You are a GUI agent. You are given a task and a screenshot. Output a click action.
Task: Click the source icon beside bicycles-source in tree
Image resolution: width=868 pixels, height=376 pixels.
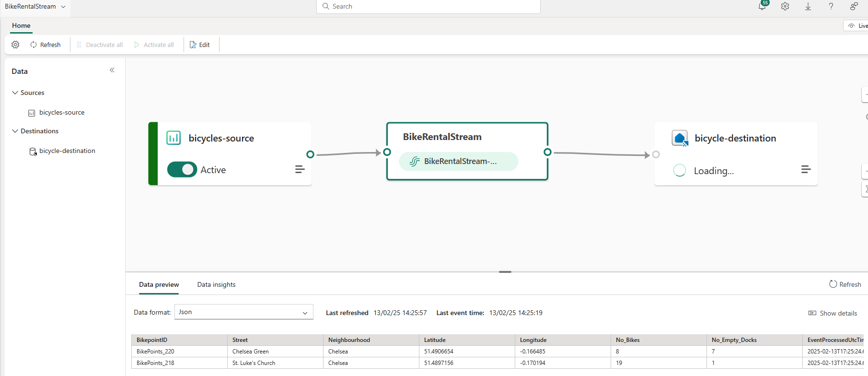[x=32, y=113]
